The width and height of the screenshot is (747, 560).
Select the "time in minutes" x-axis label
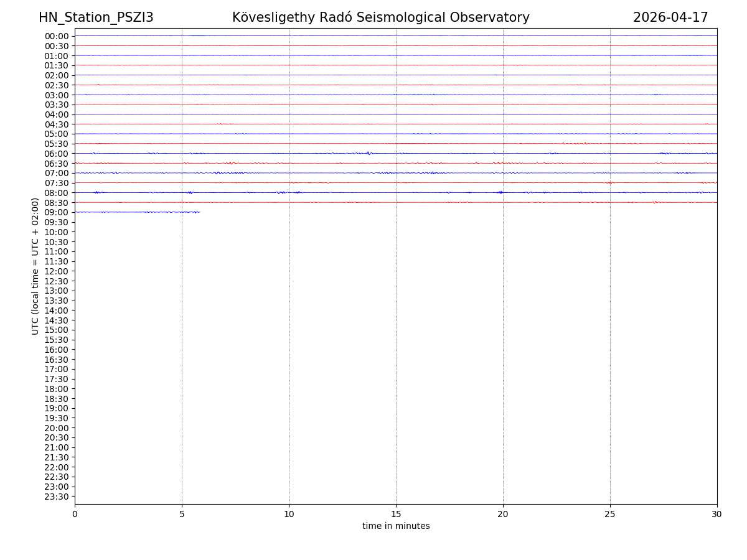coord(396,526)
